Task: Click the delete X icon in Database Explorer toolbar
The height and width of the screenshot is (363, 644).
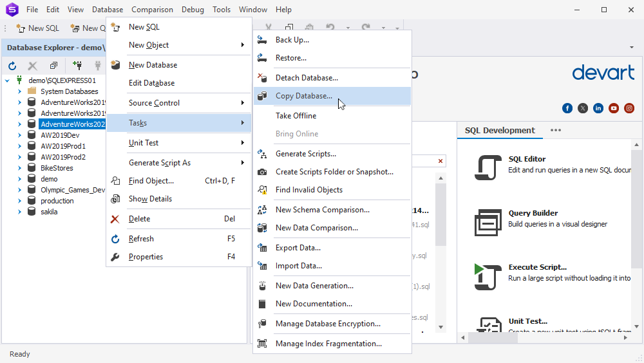Action: tap(32, 65)
